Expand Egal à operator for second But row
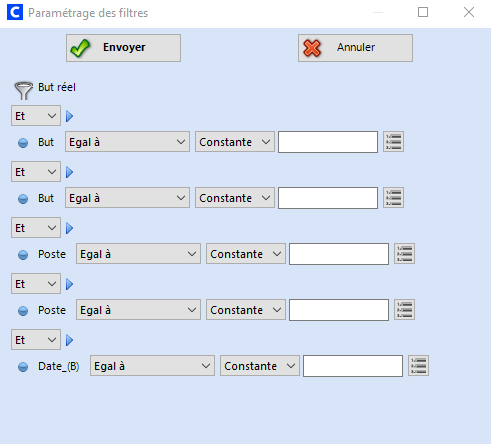 point(127,198)
